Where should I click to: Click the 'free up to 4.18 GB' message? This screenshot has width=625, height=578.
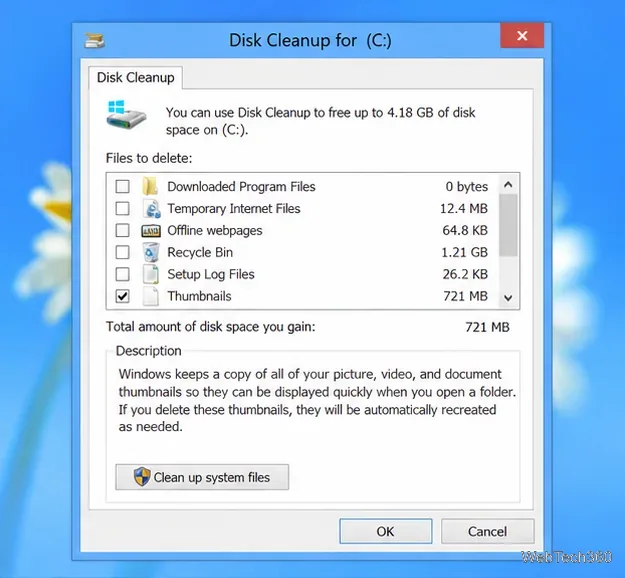[x=320, y=121]
